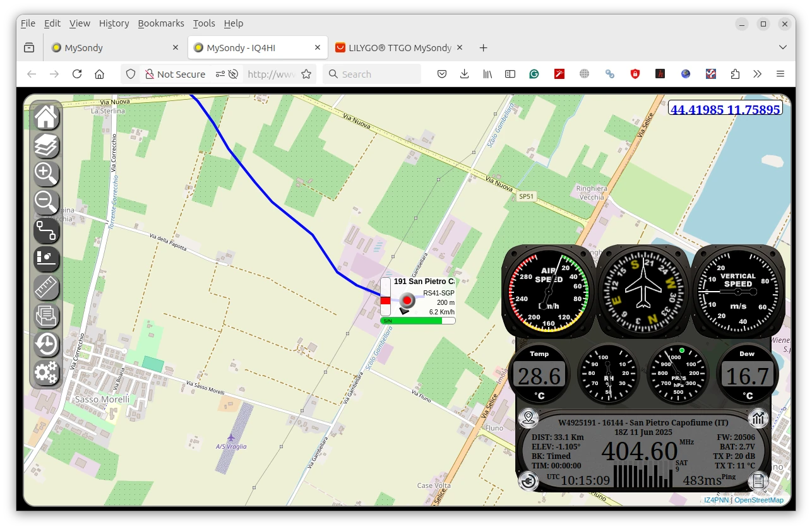Open the stacked documents archive icon

pyautogui.click(x=46, y=316)
